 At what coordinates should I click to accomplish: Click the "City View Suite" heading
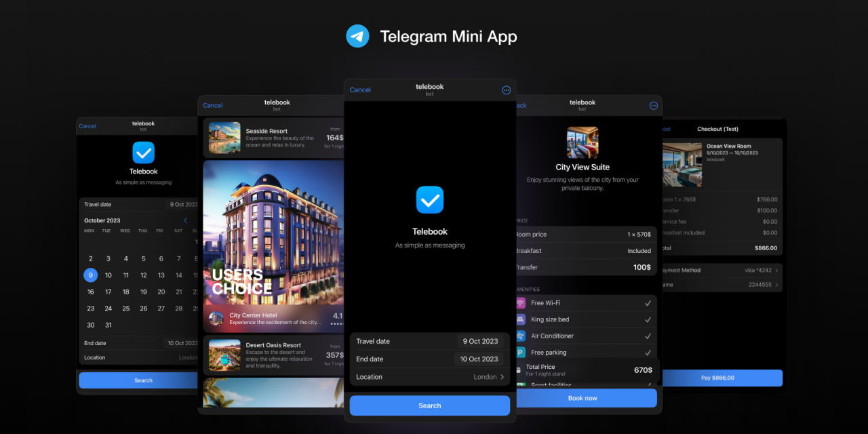coord(583,167)
